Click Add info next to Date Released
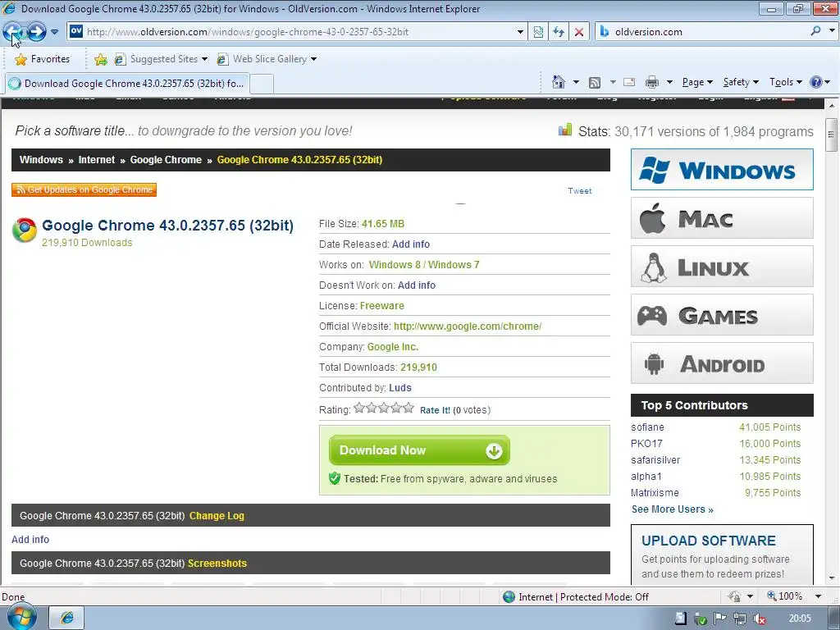Screen dimensions: 840x630 tap(411, 244)
